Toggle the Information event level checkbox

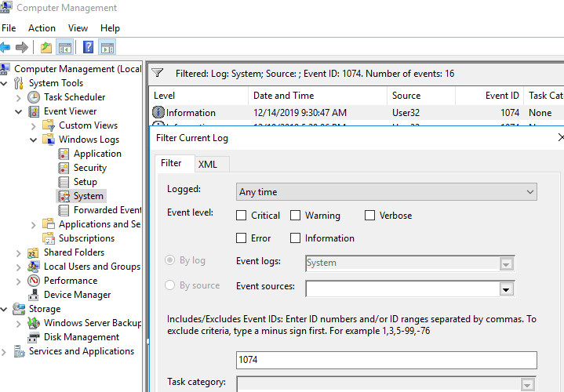(296, 238)
